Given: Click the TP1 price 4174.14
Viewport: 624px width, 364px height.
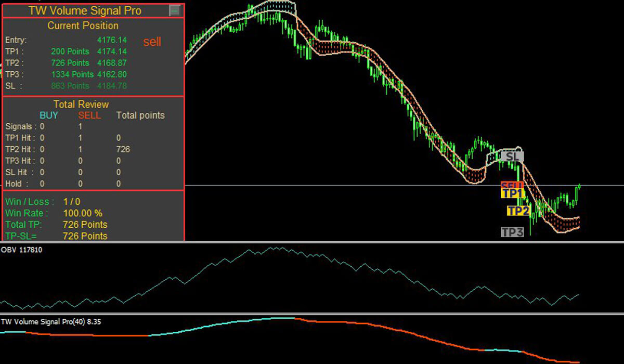Looking at the screenshot, I should pyautogui.click(x=112, y=51).
